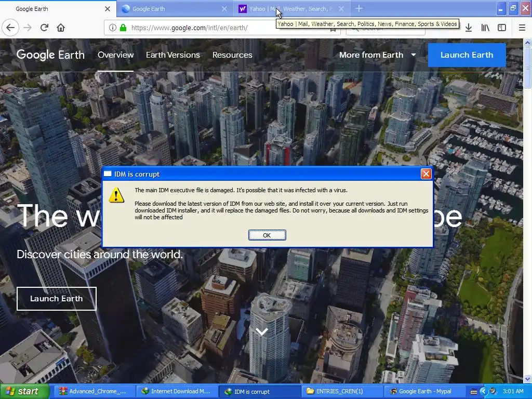Expand the More from Earth dropdown
The width and height of the screenshot is (532, 399).
[x=377, y=55]
